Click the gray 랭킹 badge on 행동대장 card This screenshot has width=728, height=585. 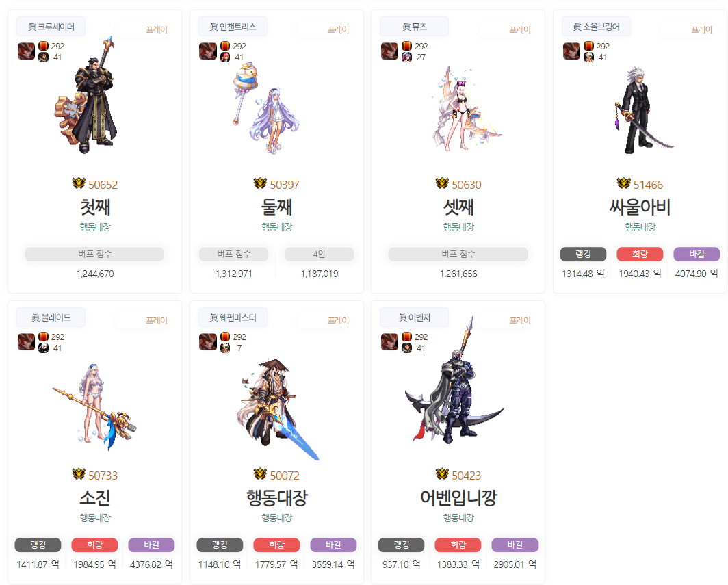pyautogui.click(x=220, y=545)
